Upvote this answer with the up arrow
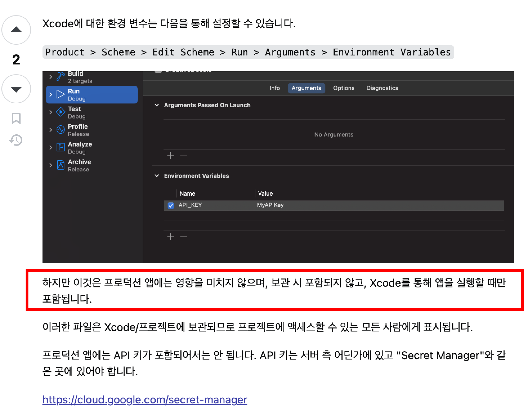The image size is (528, 420). click(16, 30)
